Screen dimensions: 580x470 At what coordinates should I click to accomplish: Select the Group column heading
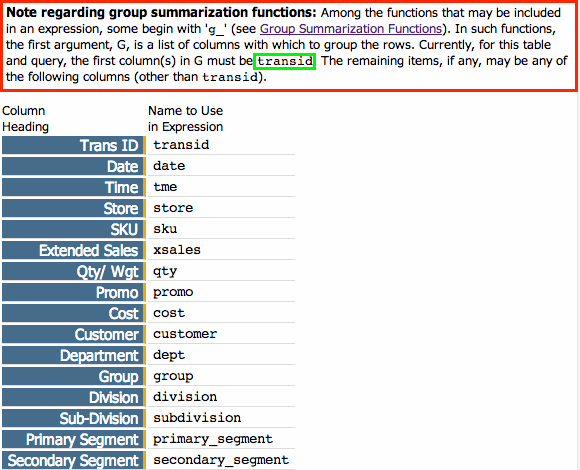coord(74,376)
